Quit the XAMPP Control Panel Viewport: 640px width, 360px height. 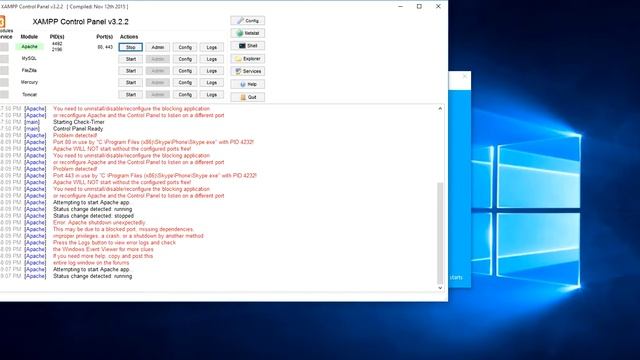(x=247, y=97)
